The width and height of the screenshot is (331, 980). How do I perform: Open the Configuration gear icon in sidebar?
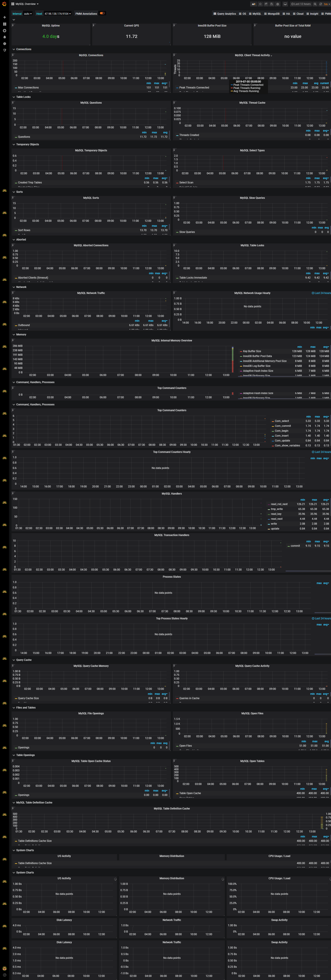pos(4,43)
